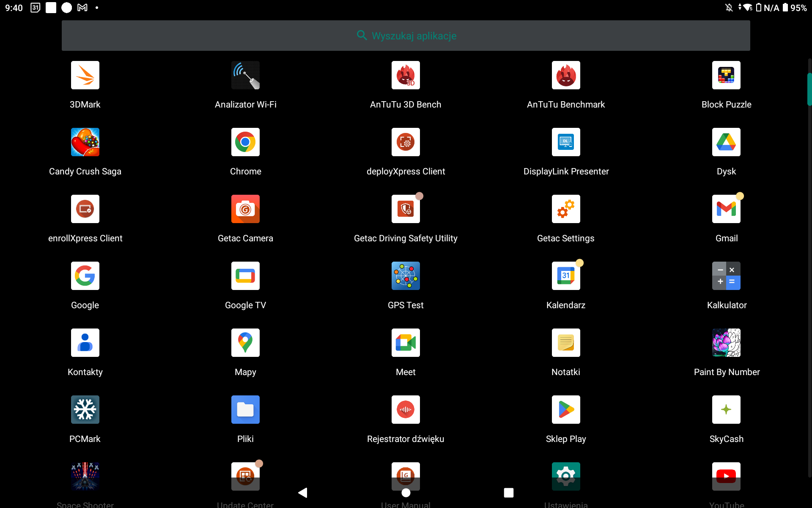Open the 3DMark app
This screenshot has width=812, height=508.
85,75
